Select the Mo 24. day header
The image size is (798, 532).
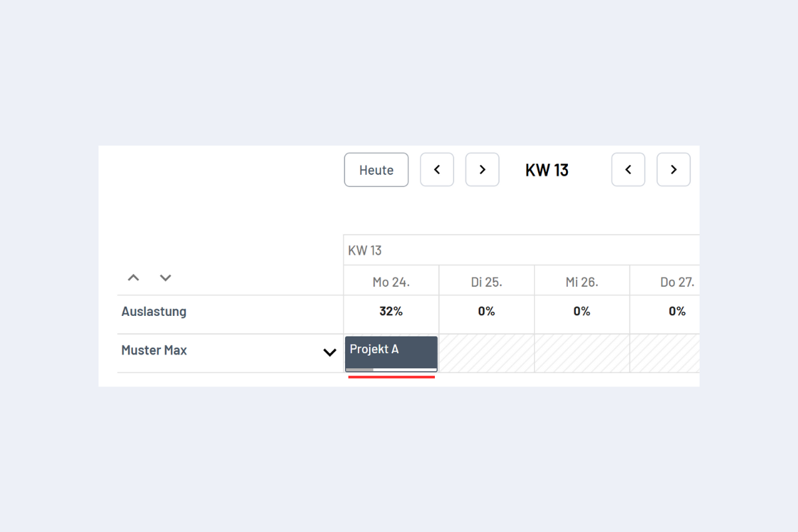[391, 282]
